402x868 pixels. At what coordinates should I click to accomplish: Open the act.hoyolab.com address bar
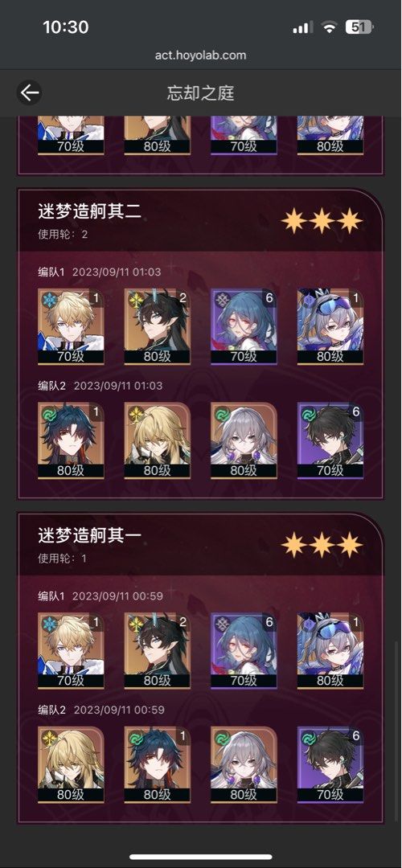201,55
